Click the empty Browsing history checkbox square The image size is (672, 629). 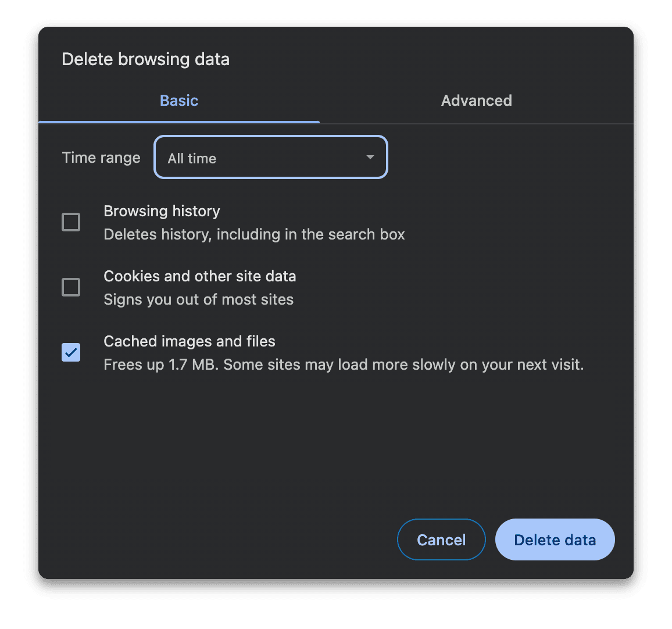click(x=70, y=222)
